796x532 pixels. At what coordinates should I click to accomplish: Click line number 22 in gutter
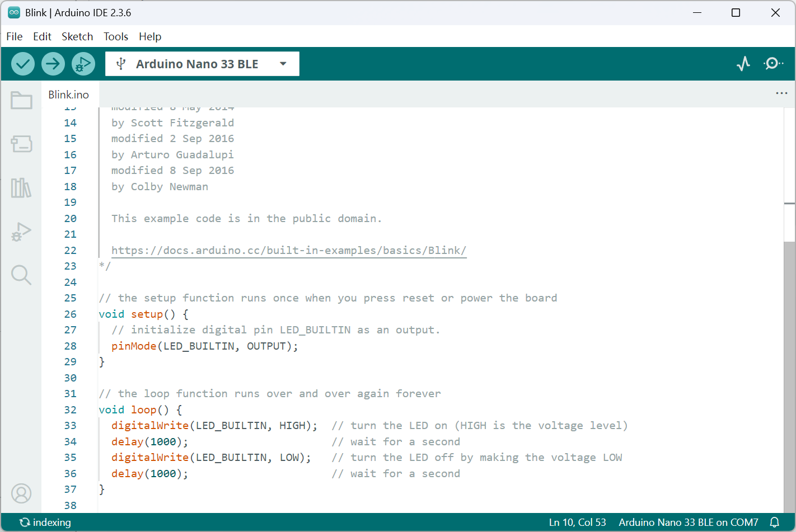pos(70,251)
